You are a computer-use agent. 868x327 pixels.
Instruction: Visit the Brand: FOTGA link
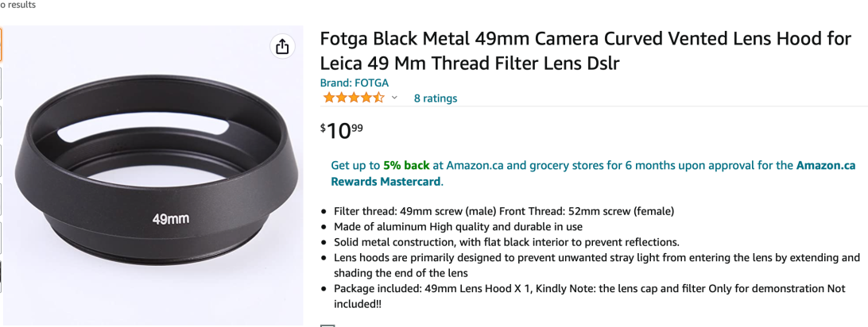pos(354,83)
